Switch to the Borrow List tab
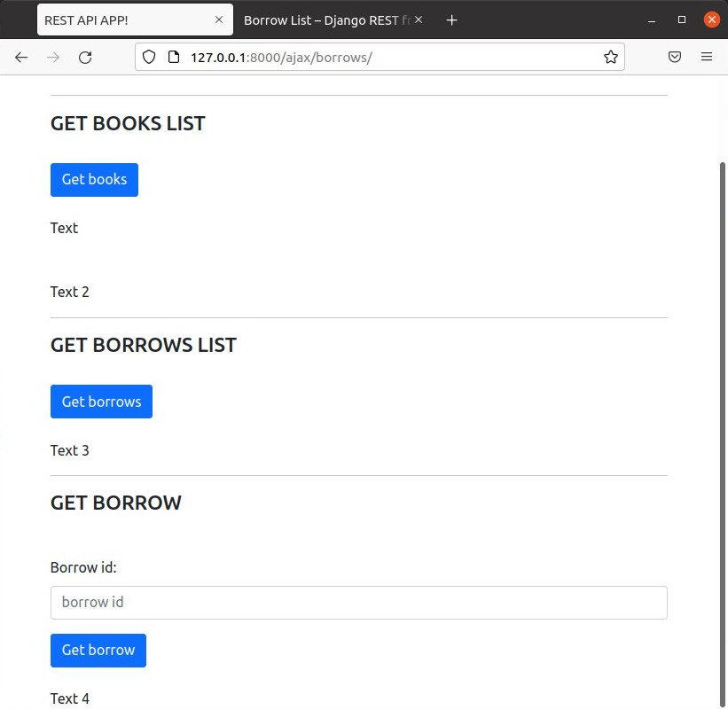 (325, 20)
